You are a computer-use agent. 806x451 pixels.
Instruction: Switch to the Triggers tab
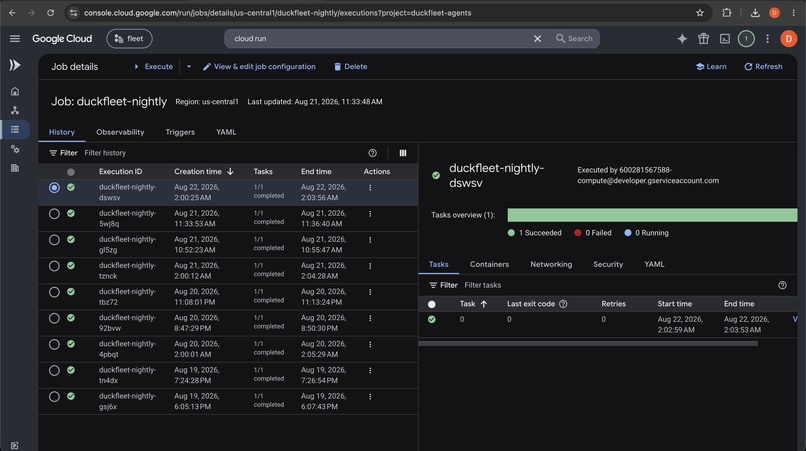180,132
